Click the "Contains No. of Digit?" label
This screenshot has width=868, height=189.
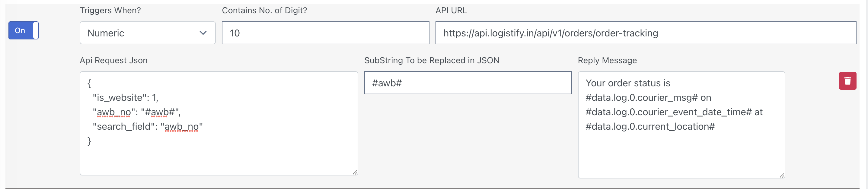[x=264, y=11]
